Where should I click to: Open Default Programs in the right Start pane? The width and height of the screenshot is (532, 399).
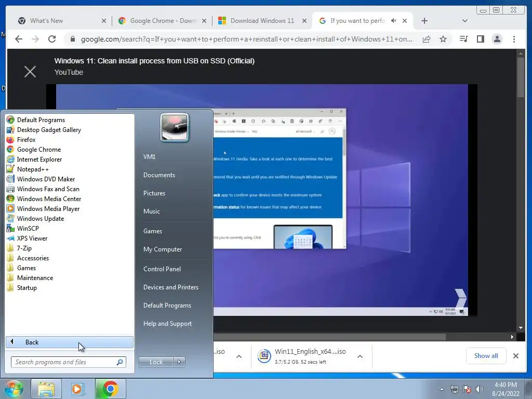167,305
